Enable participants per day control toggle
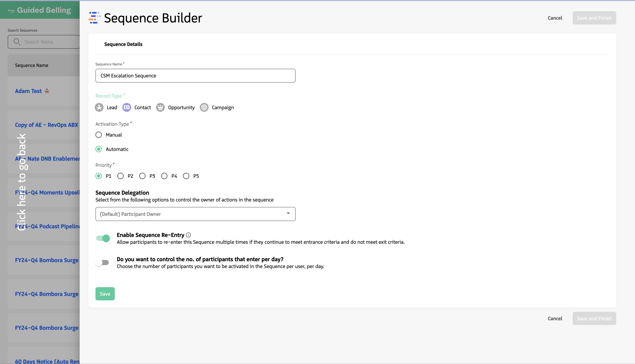Image resolution: width=635 pixels, height=364 pixels. (102, 263)
